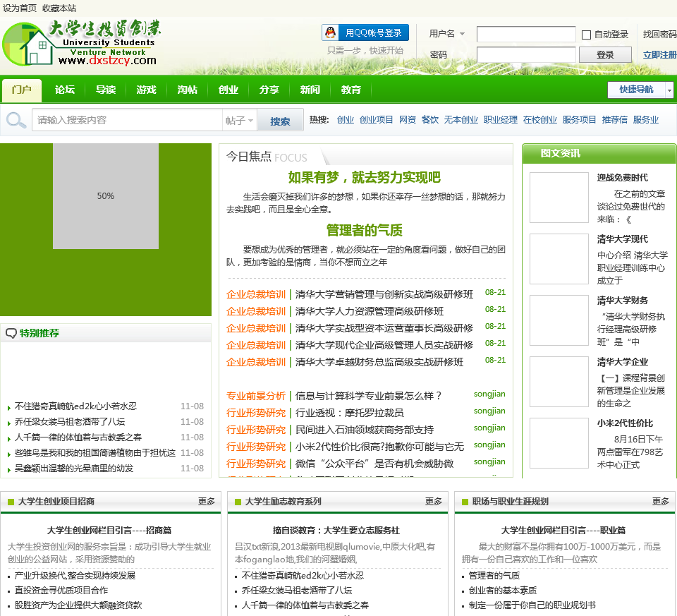
Task: Open 直投资金寻优质项目合作 list item
Action: (x=61, y=590)
